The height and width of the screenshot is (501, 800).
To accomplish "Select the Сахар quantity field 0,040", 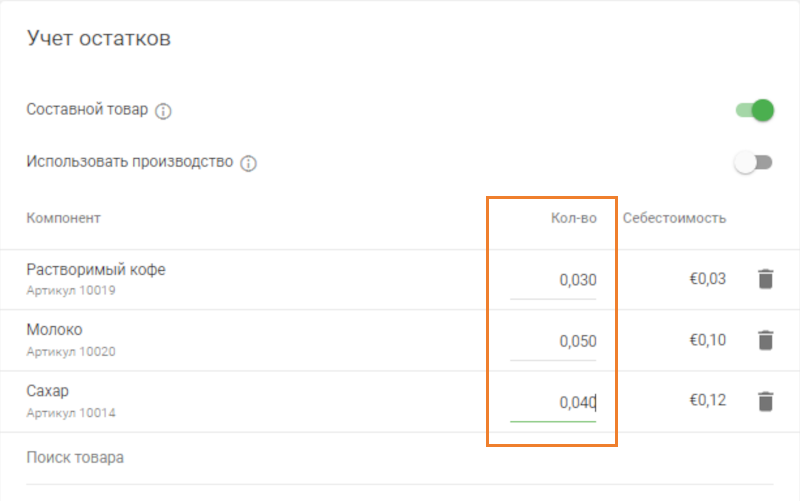I will tap(553, 403).
